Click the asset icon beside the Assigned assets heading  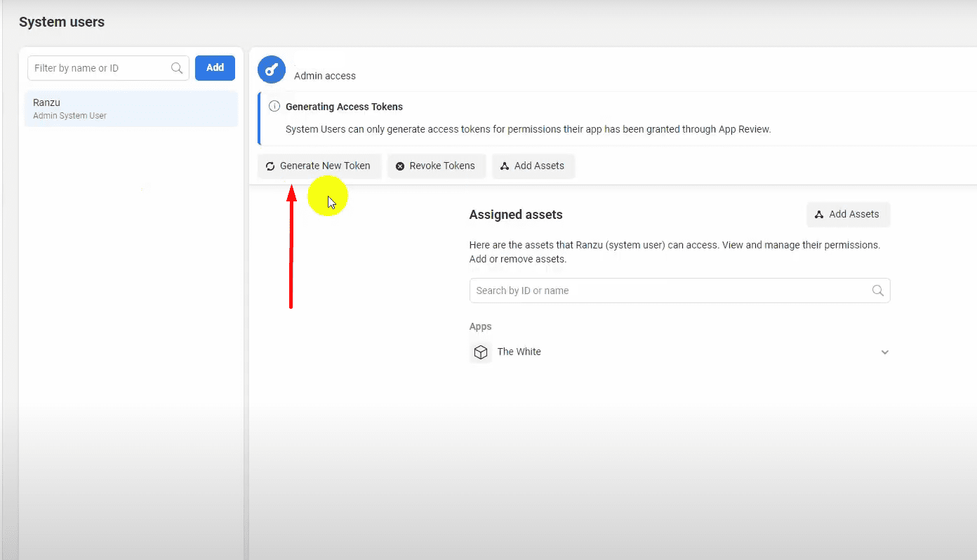(x=819, y=215)
